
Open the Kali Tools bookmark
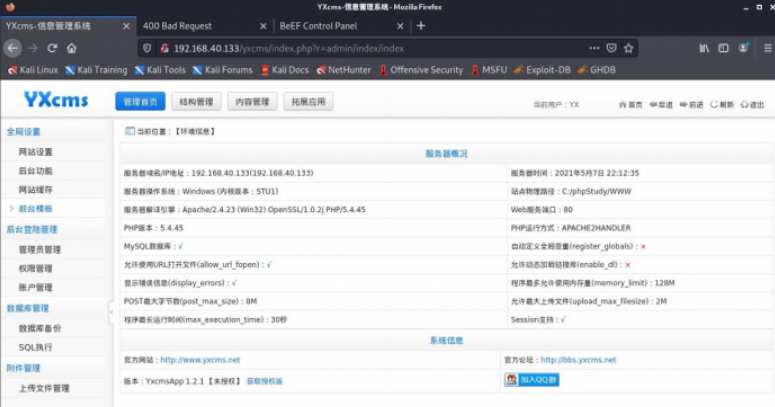[160, 70]
